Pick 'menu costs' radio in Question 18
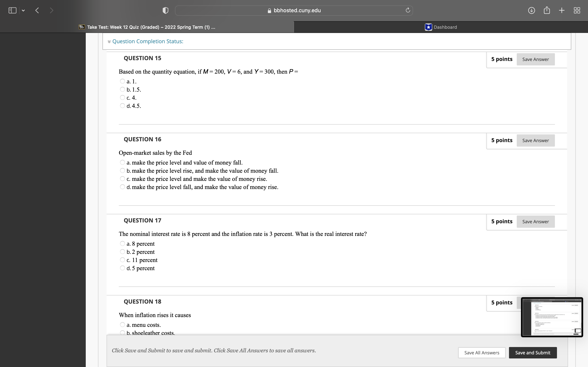Screen dimensions: 588x367 click(122, 325)
